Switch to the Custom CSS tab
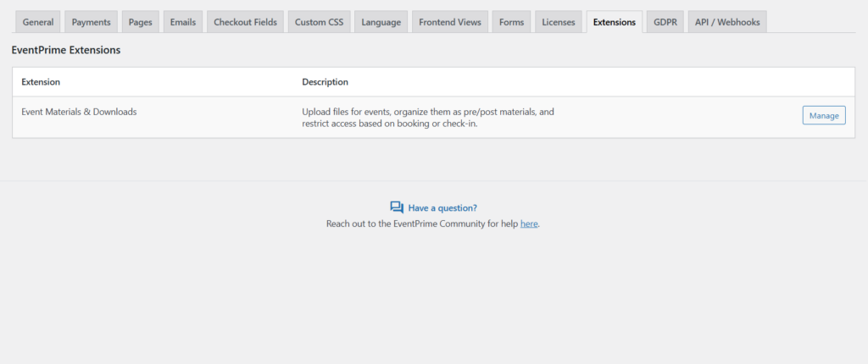The height and width of the screenshot is (364, 868). click(x=319, y=22)
